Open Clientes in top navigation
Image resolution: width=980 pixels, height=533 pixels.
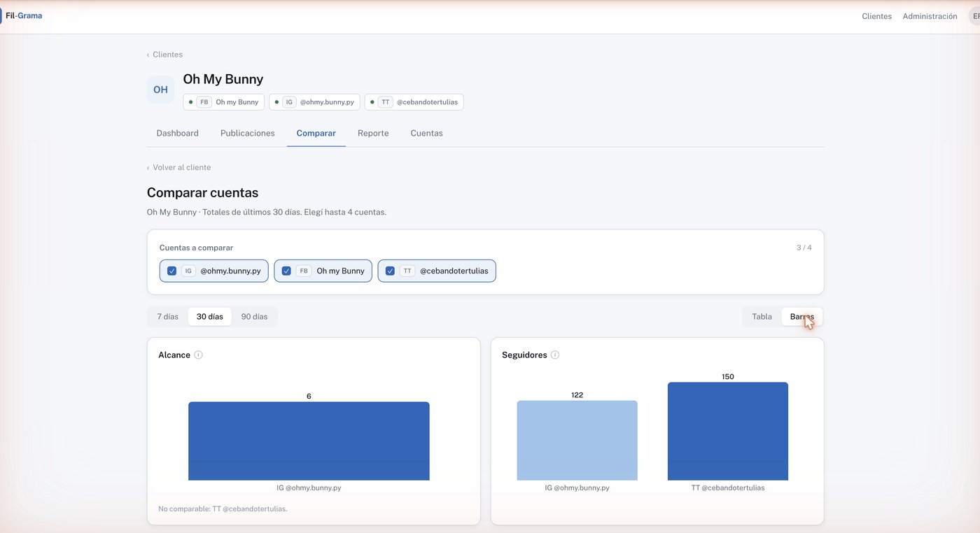point(876,16)
